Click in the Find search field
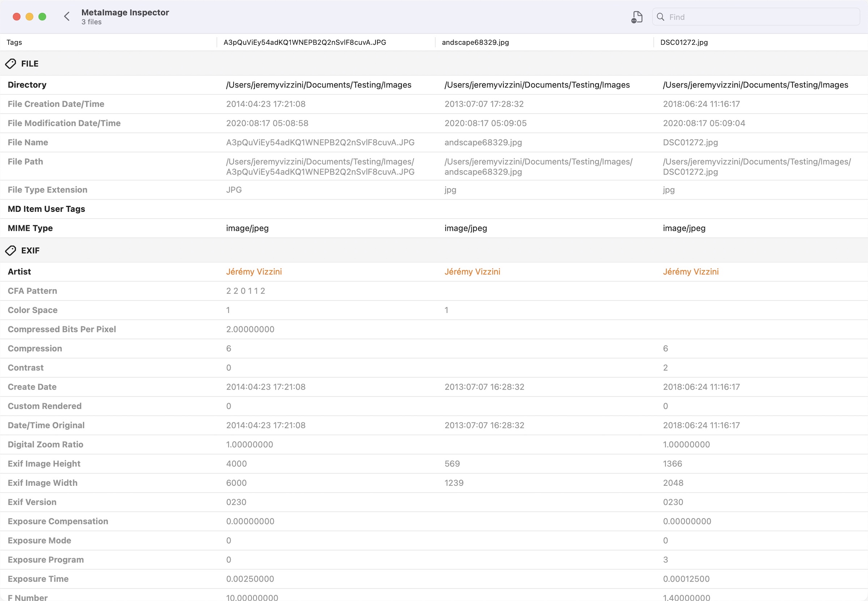The image size is (868, 601). click(761, 17)
